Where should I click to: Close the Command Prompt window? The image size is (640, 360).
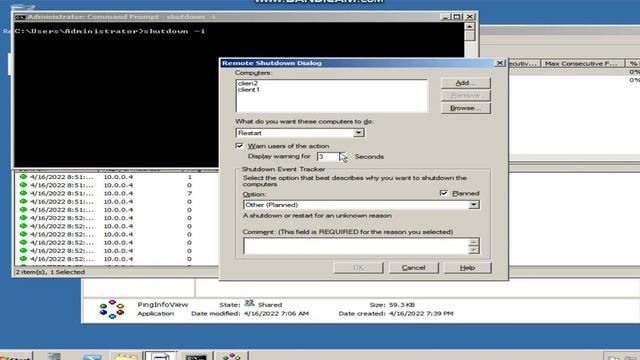(x=470, y=17)
